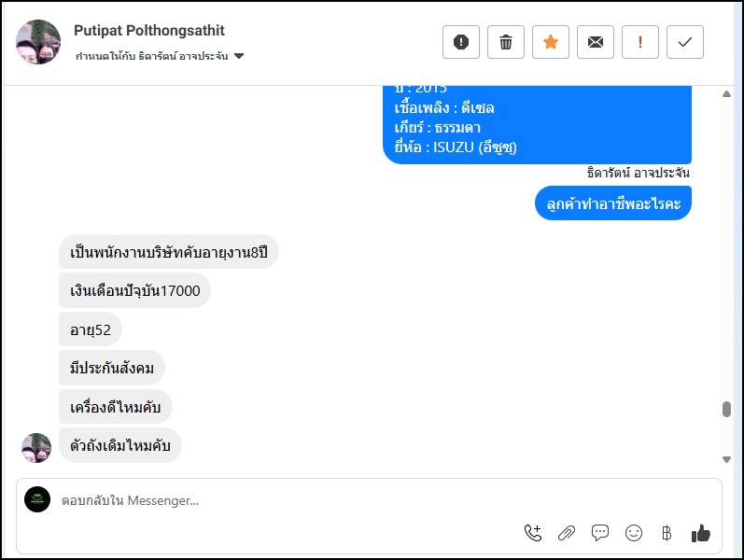Mark conversation as unread with envelope icon
Image resolution: width=744 pixels, height=560 pixels.
596,42
